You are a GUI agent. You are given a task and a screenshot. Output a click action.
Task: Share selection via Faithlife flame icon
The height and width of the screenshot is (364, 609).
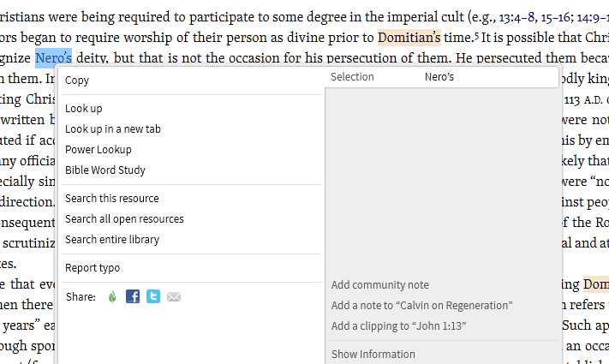pos(112,296)
